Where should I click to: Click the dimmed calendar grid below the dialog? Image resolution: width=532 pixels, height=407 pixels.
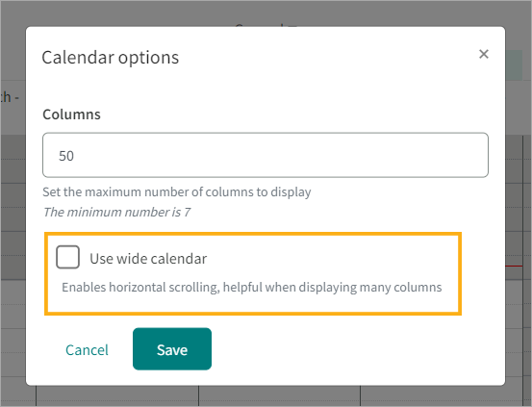[266, 396]
